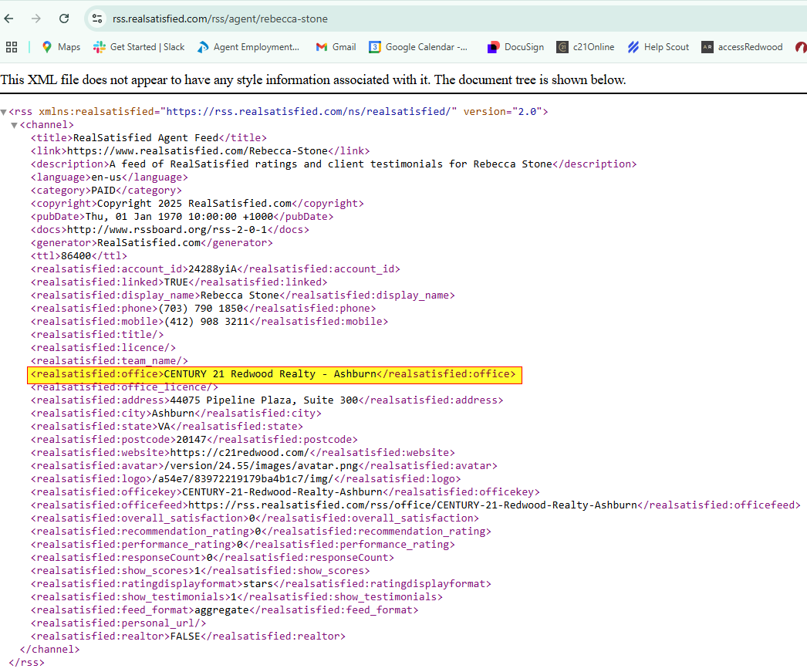Click the linked TRUE line
This screenshot has width=807, height=672.
tap(179, 282)
